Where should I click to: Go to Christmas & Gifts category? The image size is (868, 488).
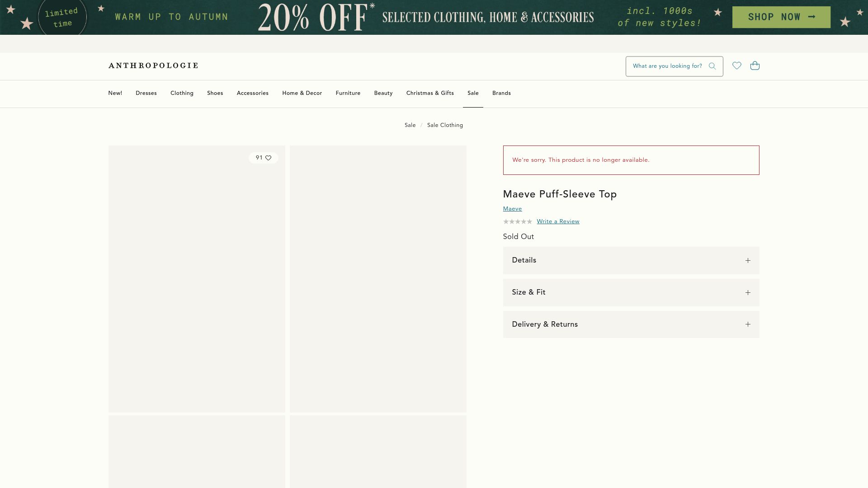[x=429, y=93]
